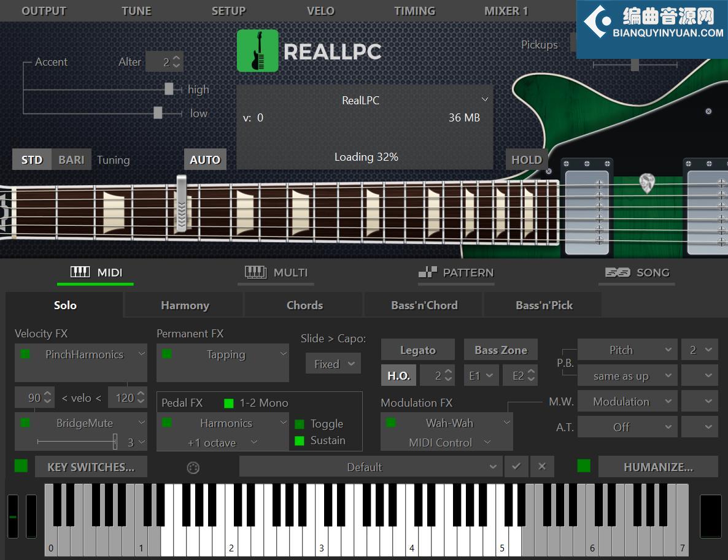728x560 pixels.
Task: Open the MIDI Control wah dropdown
Action: click(x=449, y=443)
